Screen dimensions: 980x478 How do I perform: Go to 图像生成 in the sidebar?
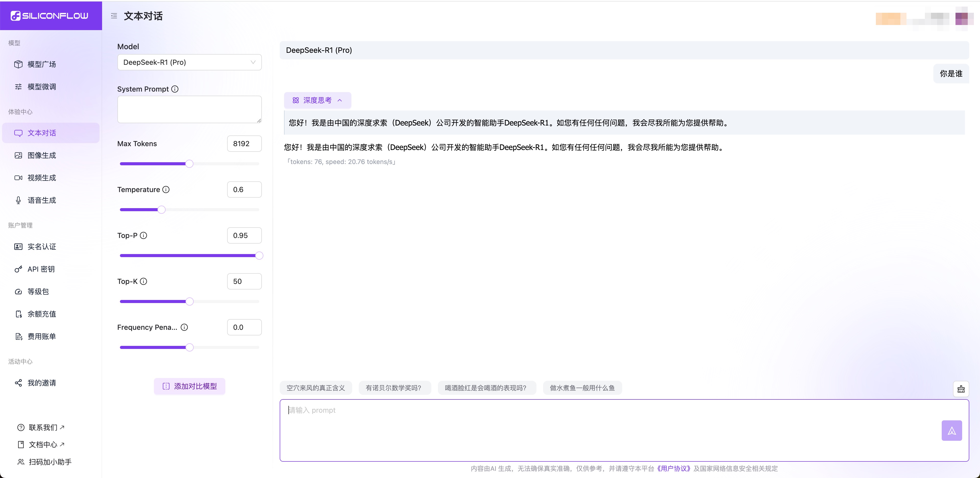coord(41,156)
